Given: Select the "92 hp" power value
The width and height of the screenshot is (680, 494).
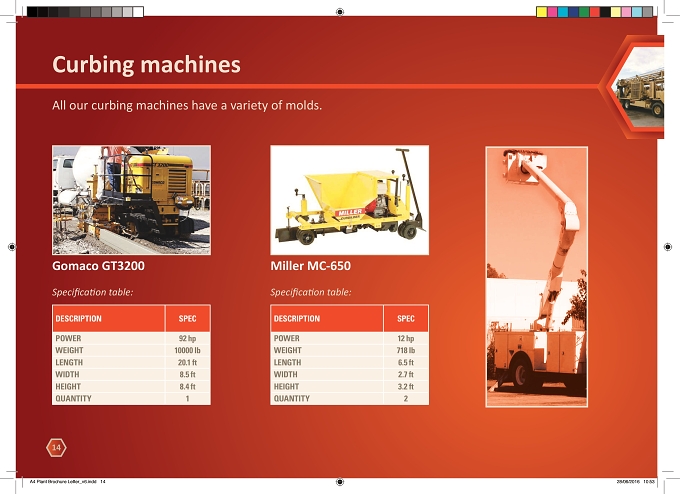Looking at the screenshot, I should (x=187, y=338).
